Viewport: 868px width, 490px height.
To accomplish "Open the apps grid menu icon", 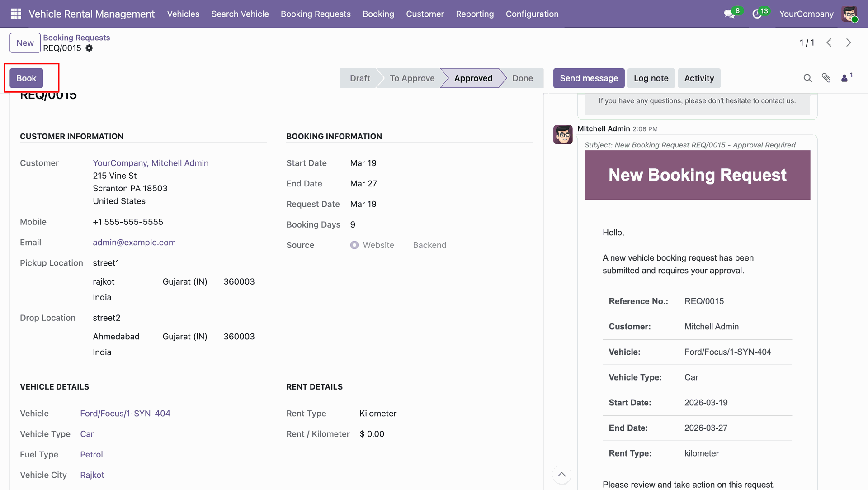I will 16,14.
